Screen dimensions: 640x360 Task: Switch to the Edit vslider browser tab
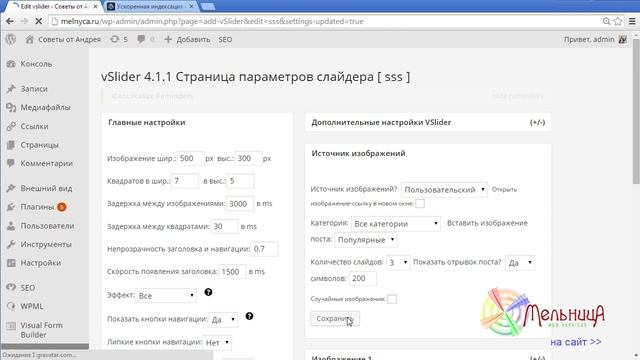55,7
